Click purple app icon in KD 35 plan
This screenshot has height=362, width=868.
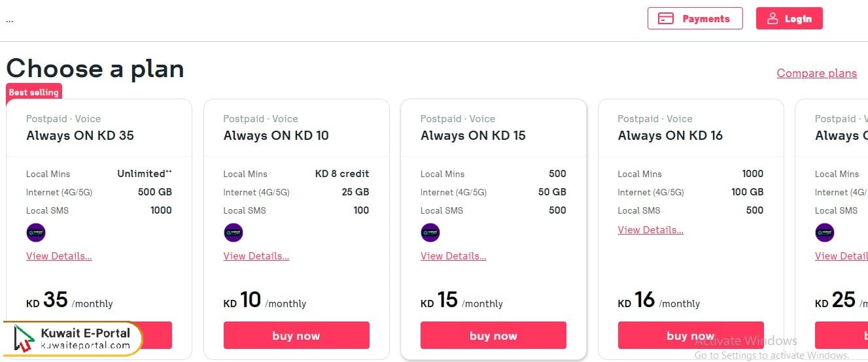[x=36, y=233]
